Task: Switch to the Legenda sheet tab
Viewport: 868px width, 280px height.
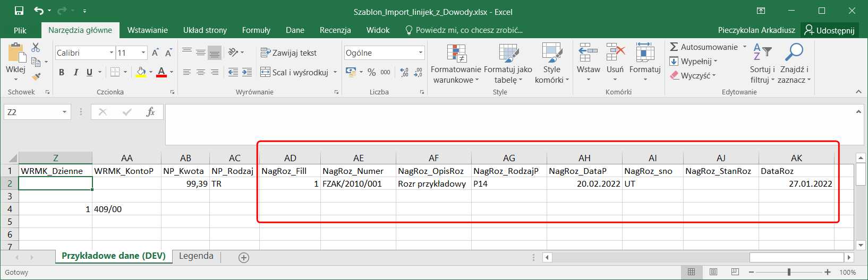Action: coord(196,256)
